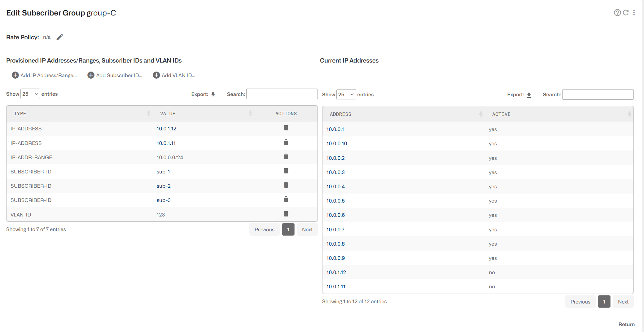Open the Show entries dropdown for provisioned table
Screen dimensions: 644x332
[x=30, y=94]
